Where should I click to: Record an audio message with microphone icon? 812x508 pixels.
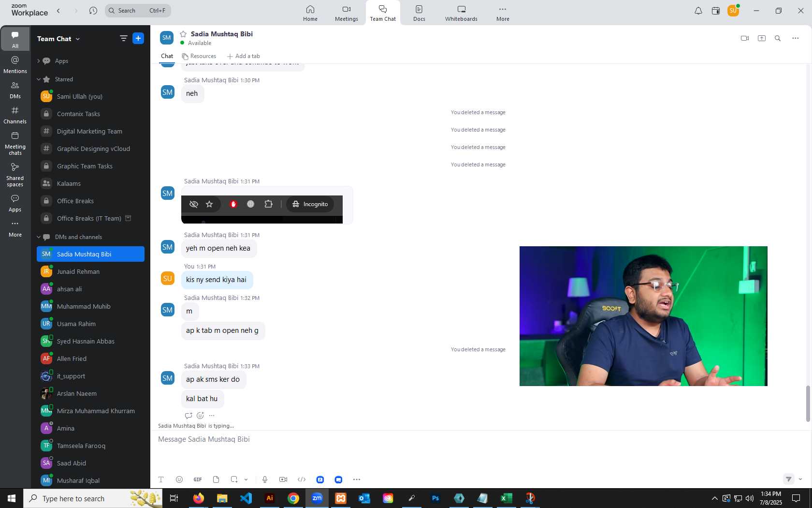pos(265,479)
